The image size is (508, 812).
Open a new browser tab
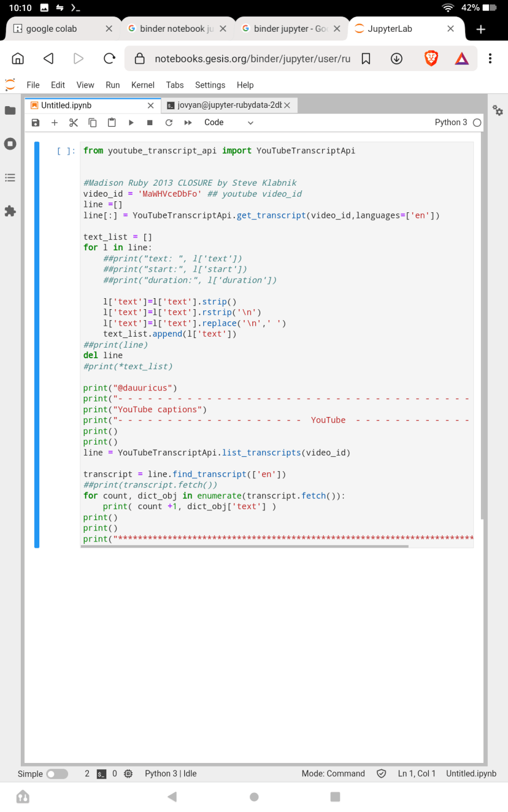pos(481,29)
